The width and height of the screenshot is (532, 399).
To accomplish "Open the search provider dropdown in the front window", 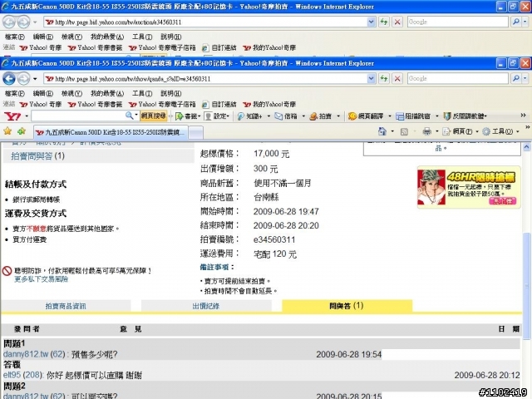I will click(x=525, y=78).
